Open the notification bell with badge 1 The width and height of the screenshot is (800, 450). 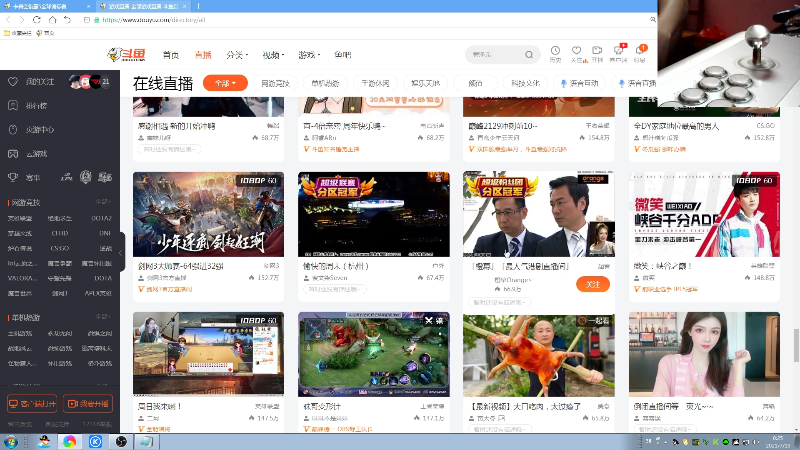pyautogui.click(x=640, y=54)
